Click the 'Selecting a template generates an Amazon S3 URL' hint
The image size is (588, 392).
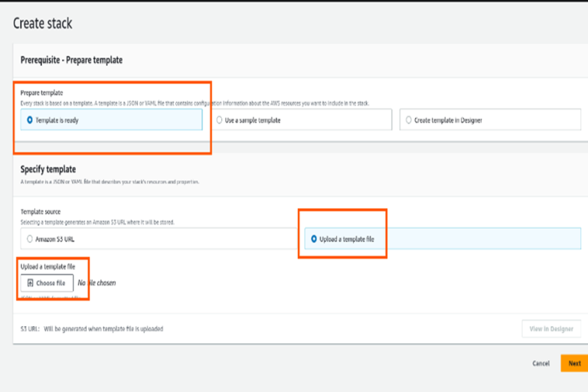tap(97, 223)
